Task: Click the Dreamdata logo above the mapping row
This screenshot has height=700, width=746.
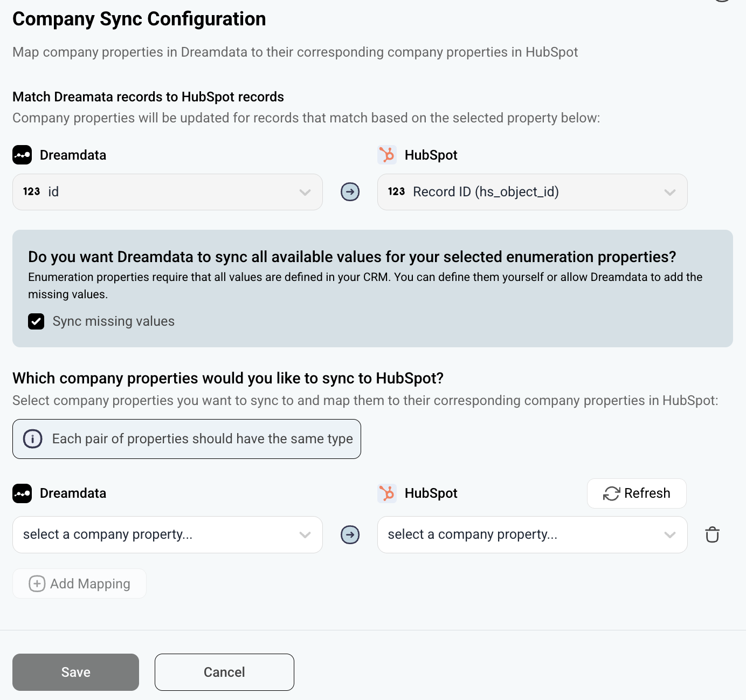Action: pos(22,493)
